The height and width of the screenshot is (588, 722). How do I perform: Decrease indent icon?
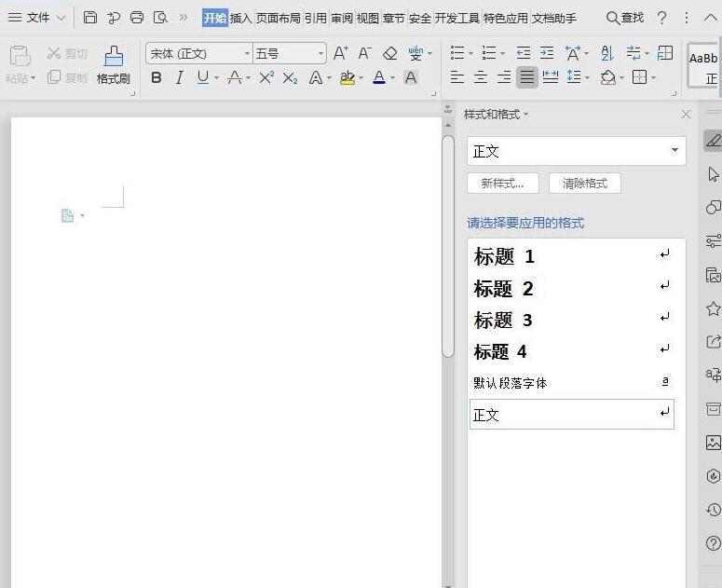(x=523, y=53)
